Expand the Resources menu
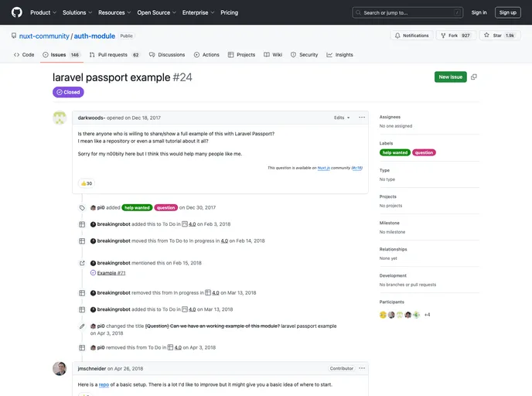This screenshot has height=396, width=532. coord(114,12)
